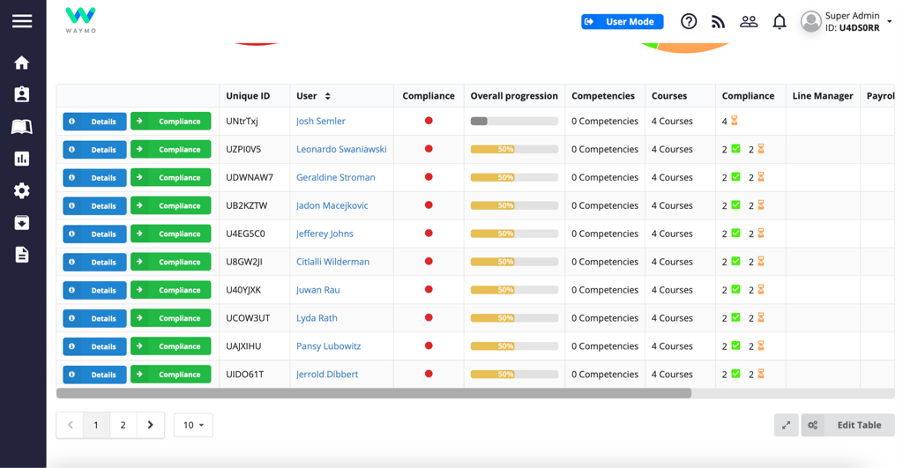Click green check icon in Leonardo Swaniawski's row
Image resolution: width=904 pixels, height=468 pixels.
(736, 149)
